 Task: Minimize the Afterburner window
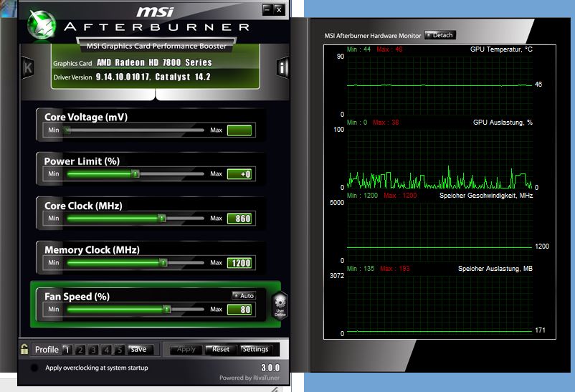coord(267,9)
